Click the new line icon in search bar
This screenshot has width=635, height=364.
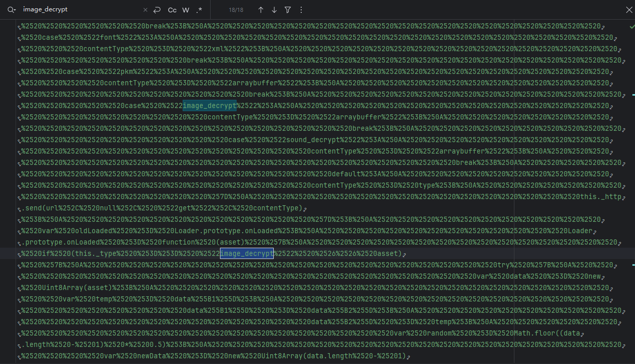pos(157,10)
